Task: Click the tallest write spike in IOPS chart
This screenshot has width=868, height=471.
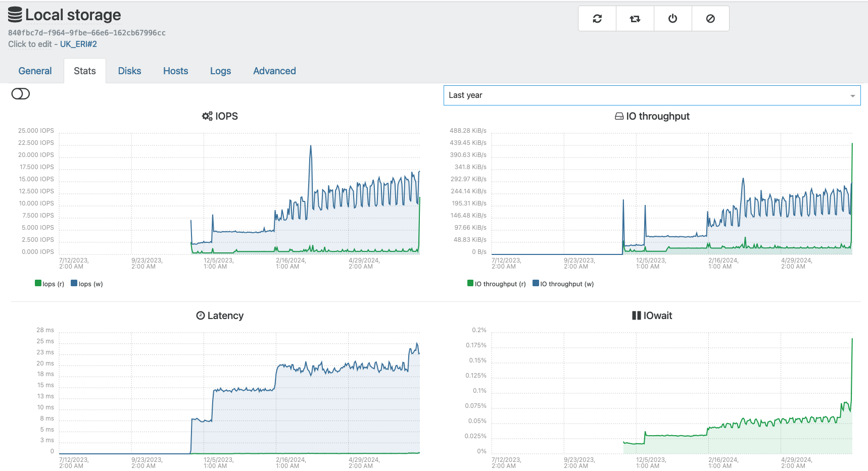Action: pyautogui.click(x=311, y=147)
